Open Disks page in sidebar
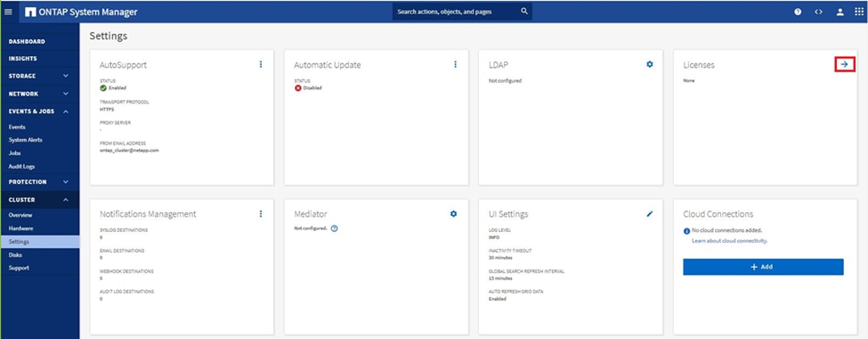 15,255
